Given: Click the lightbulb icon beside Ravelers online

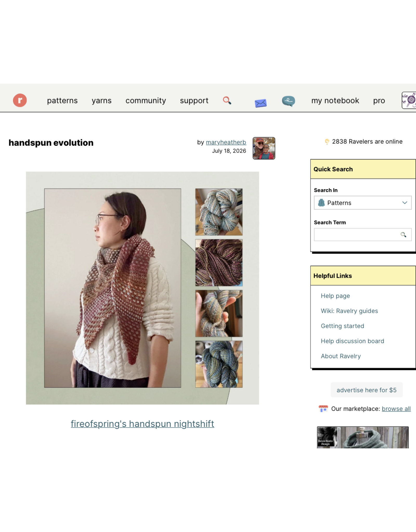Looking at the screenshot, I should tap(327, 142).
